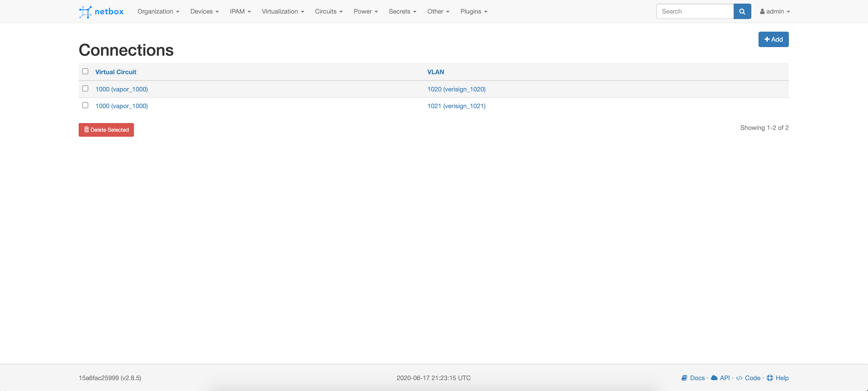Toggle the select-all header checkbox
Image resolution: width=868 pixels, height=391 pixels.
85,71
